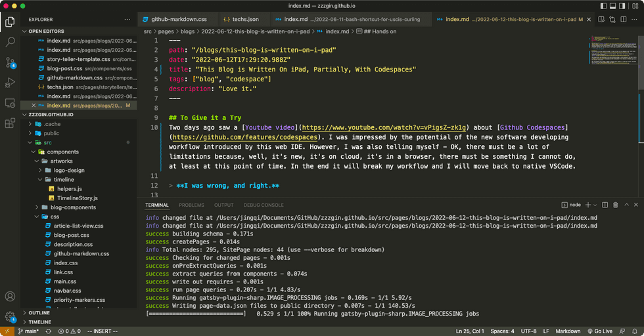Screen dimensions: 644x336
Task: Close the active index.md editor tab
Action: point(589,19)
